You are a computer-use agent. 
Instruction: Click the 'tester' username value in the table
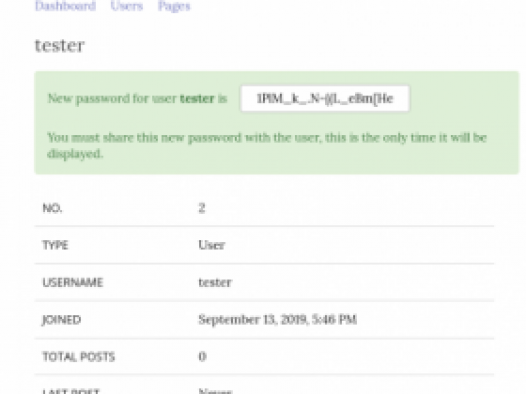coord(215,282)
